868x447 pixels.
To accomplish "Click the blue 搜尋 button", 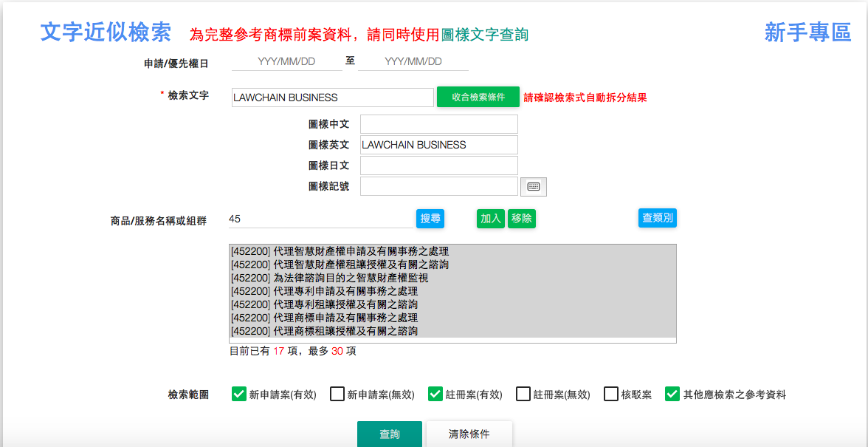I will 430,218.
